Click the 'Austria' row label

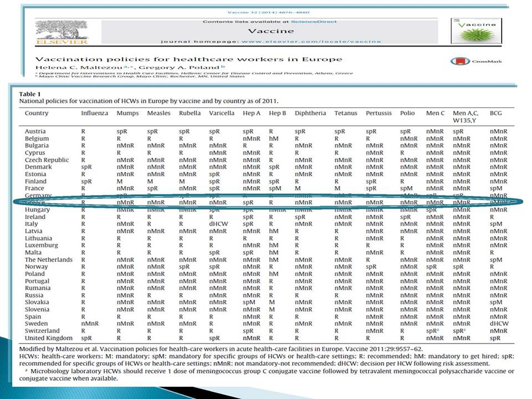coord(35,131)
